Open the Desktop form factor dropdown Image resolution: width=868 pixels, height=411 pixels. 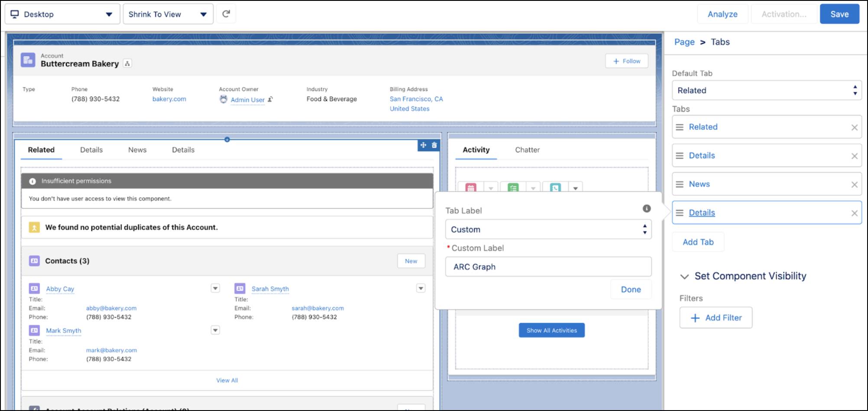pyautogui.click(x=63, y=14)
